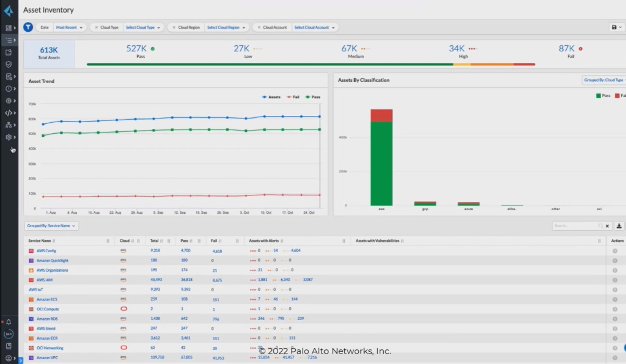Sort by Assets with Vulnerabilities column icon
626x364 pixels.
tap(402, 241)
